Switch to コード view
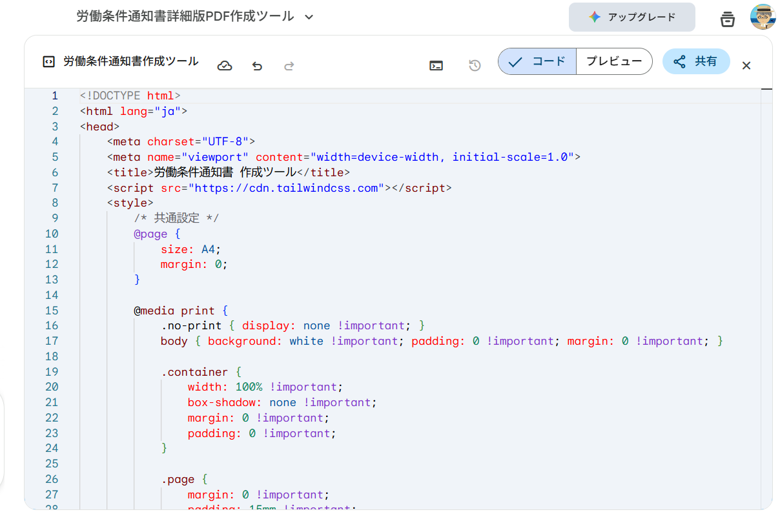Viewport: 780px width, 532px height. coord(537,61)
